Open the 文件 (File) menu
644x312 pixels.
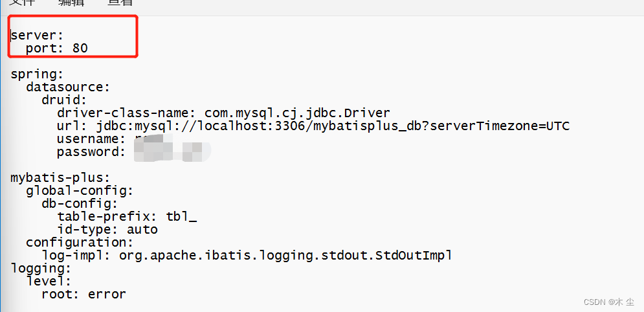click(x=22, y=3)
